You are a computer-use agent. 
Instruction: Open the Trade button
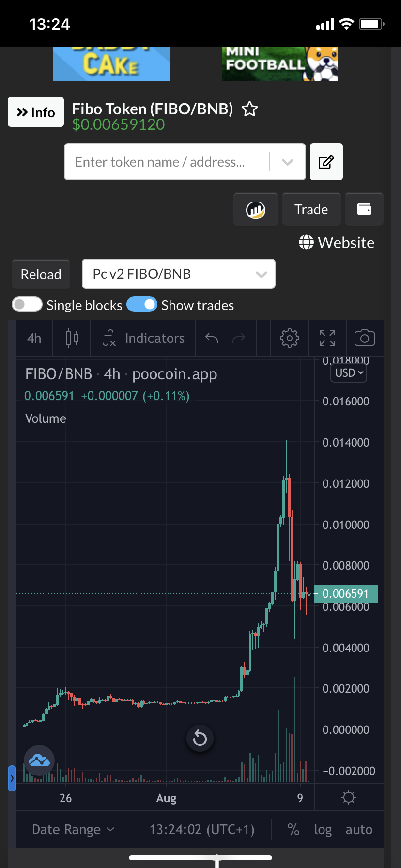(x=311, y=209)
